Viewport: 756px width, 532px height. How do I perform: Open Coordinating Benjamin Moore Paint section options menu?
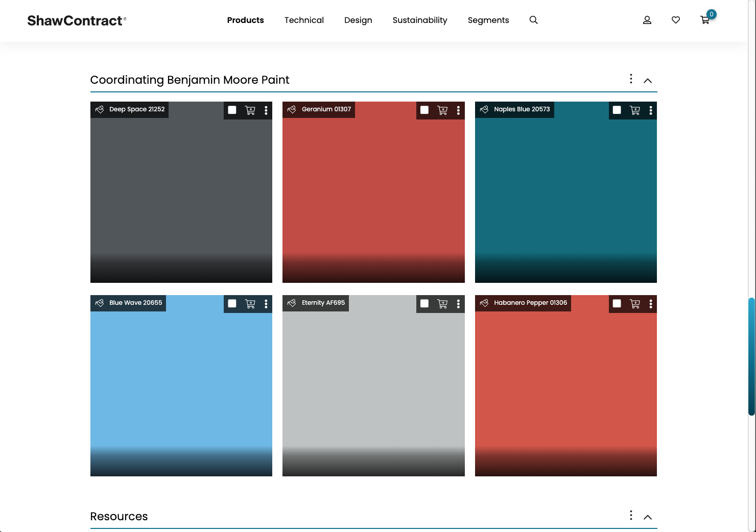click(x=631, y=79)
